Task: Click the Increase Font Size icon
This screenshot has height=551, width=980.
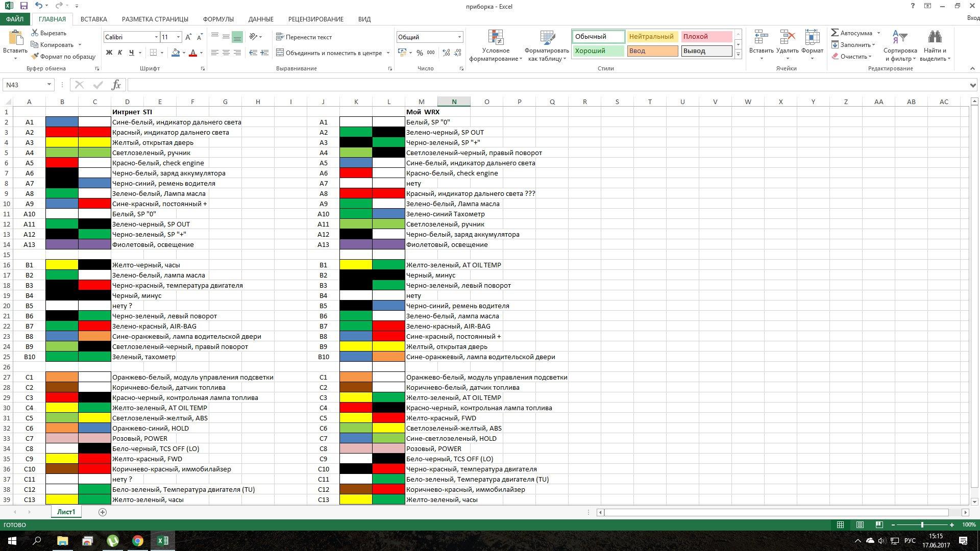Action: pyautogui.click(x=188, y=37)
